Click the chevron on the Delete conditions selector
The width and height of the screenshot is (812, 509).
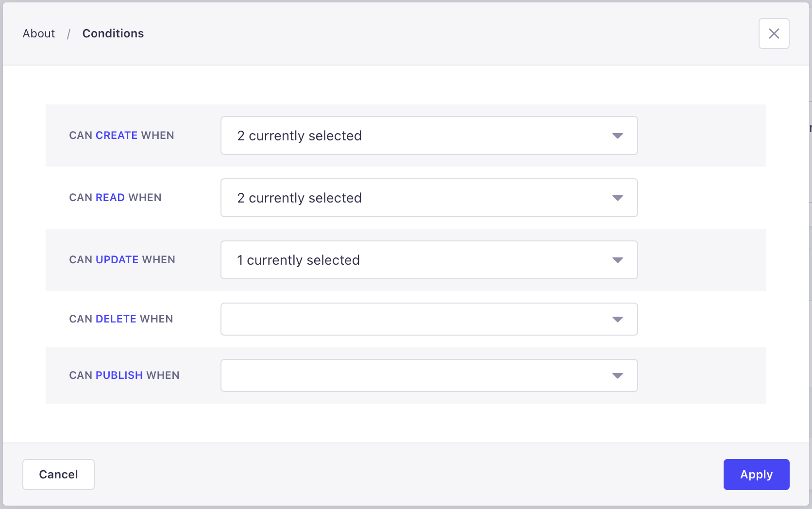[617, 319]
